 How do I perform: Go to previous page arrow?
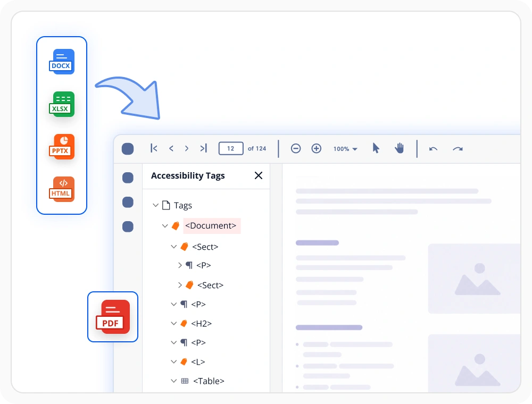pyautogui.click(x=171, y=148)
